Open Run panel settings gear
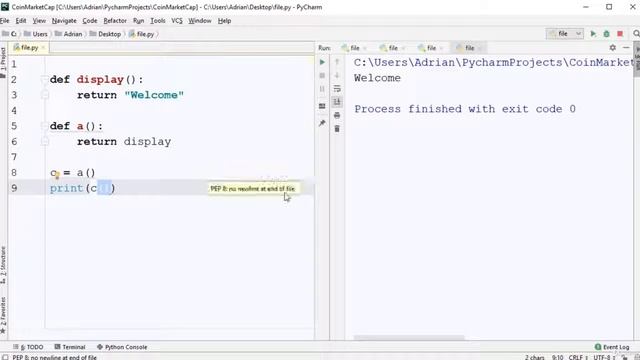The width and height of the screenshot is (640, 360). [613, 48]
